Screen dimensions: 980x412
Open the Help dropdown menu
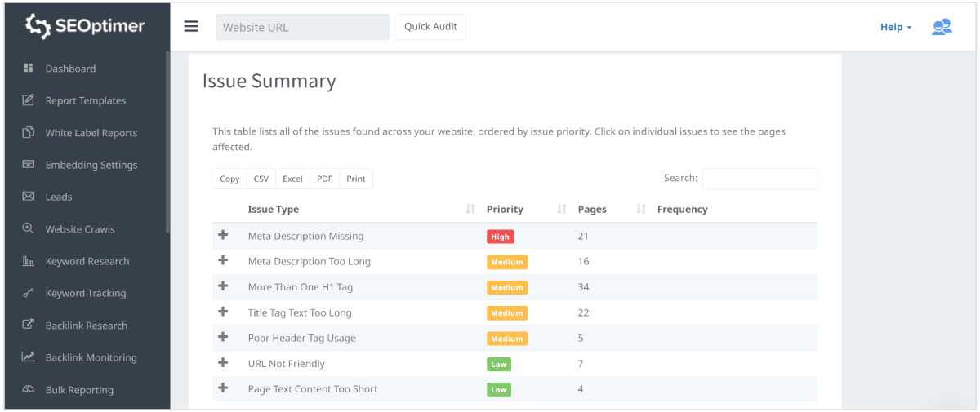point(896,27)
